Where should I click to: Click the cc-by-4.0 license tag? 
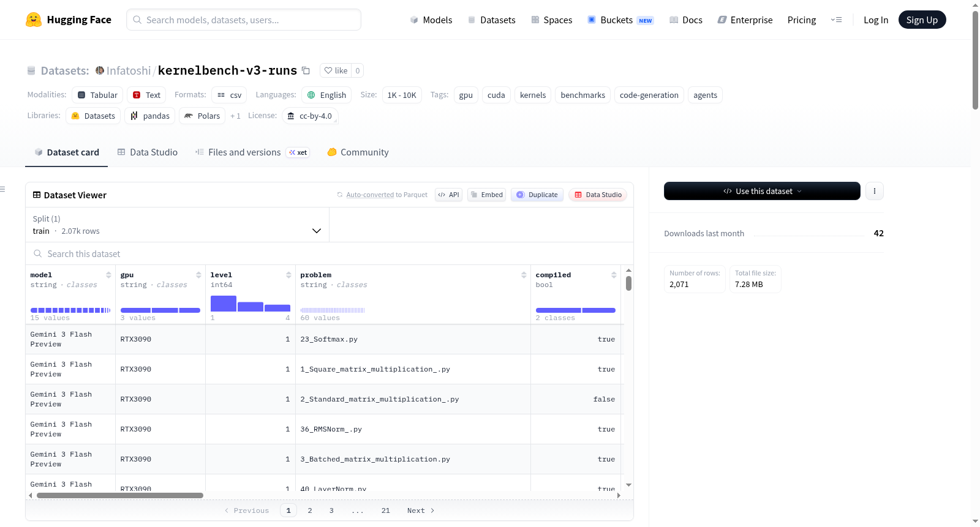(x=310, y=116)
